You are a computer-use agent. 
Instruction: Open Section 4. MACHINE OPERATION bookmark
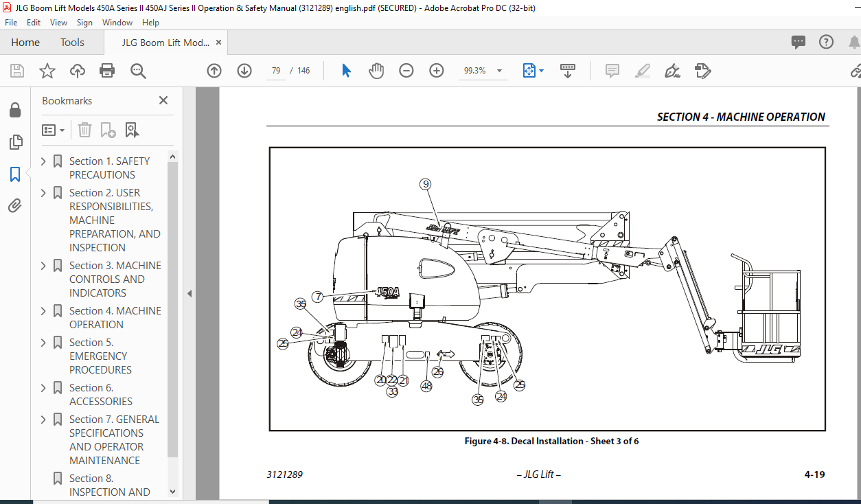115,318
